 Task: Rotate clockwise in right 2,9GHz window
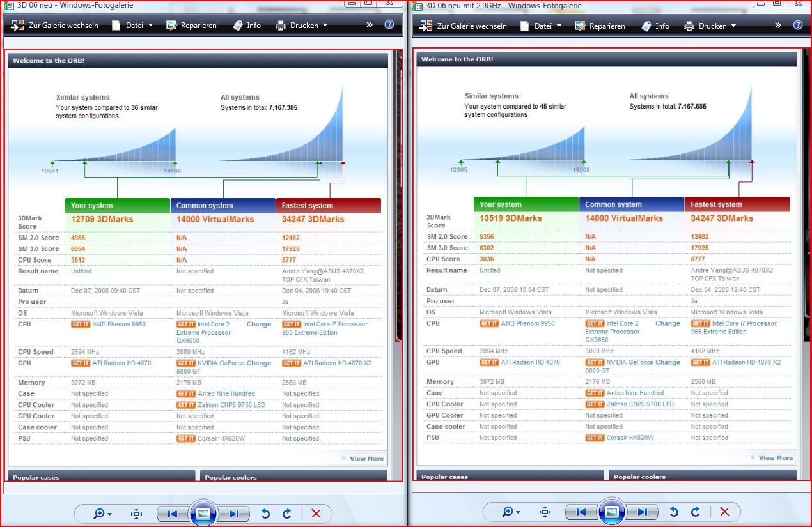point(696,512)
